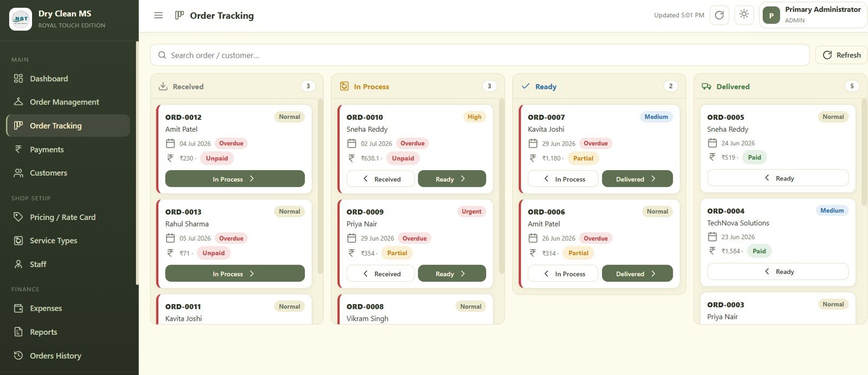Click the Delivered column scrollbar

tap(864, 152)
